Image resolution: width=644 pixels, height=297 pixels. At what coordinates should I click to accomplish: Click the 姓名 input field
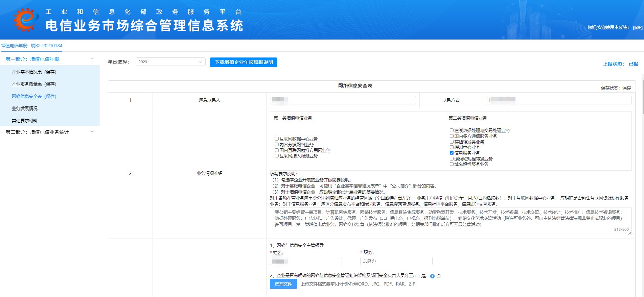point(306,261)
